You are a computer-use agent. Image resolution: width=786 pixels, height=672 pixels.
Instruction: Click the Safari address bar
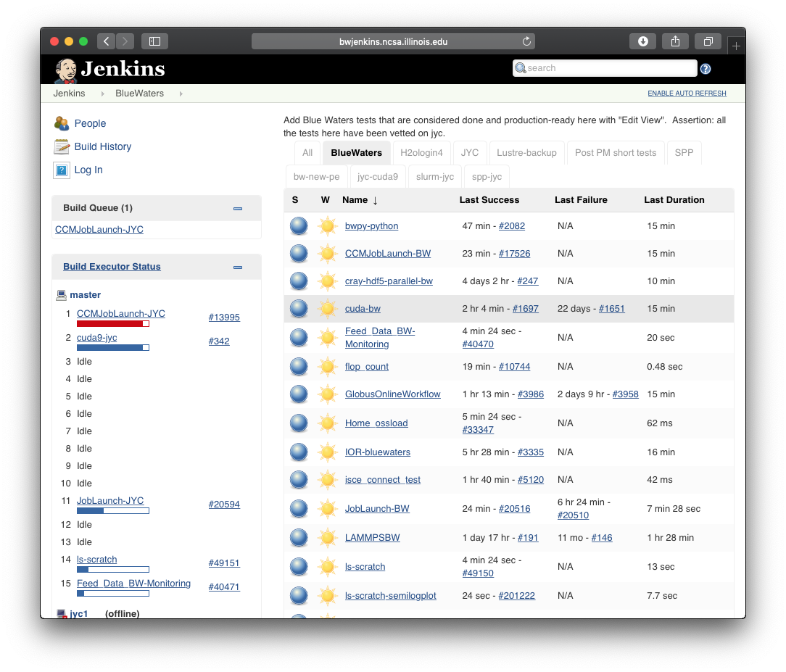tap(394, 41)
